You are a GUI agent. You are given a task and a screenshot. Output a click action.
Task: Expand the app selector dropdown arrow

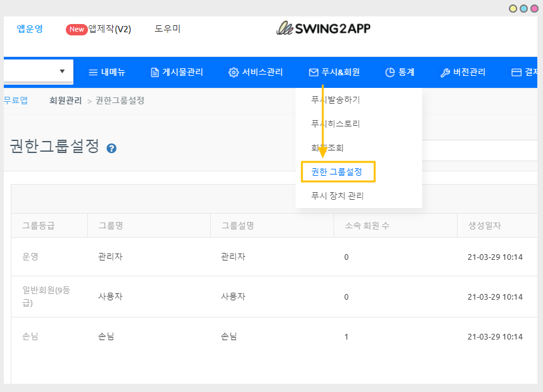coord(62,71)
